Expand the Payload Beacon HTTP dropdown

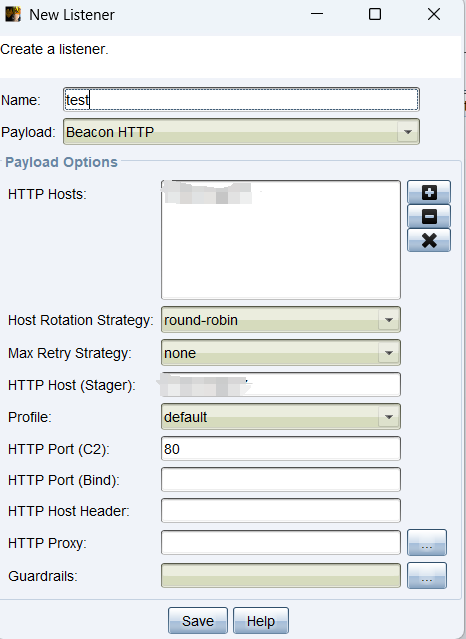[x=241, y=132]
